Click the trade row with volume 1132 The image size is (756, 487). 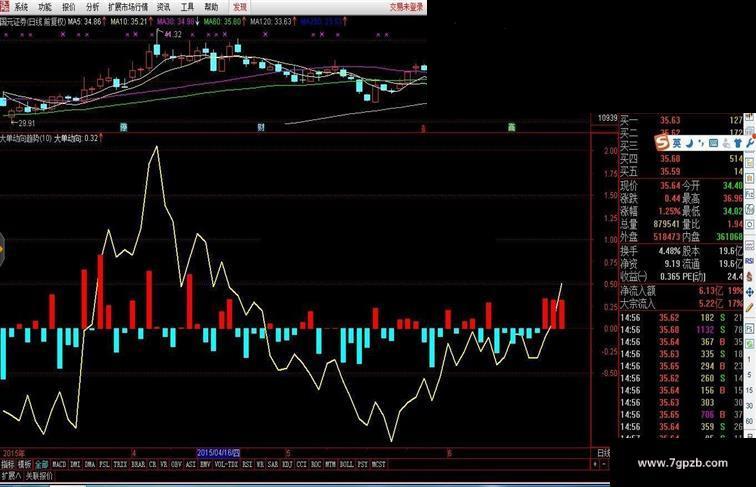pyautogui.click(x=681, y=330)
